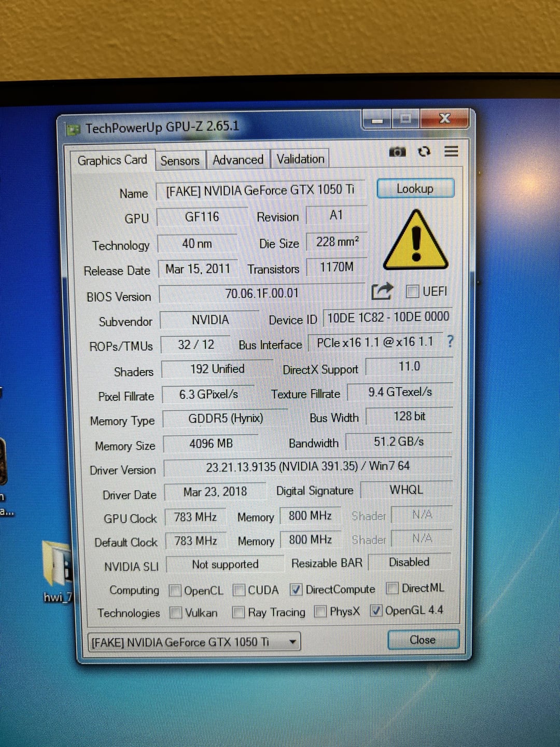Click the Bus Interface field PCIe x16 1.1
The width and height of the screenshot is (560, 747).
click(x=375, y=342)
